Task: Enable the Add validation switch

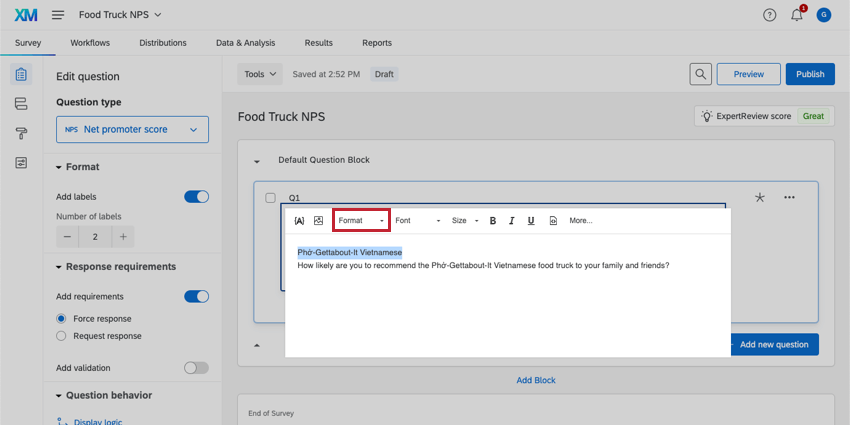Action: click(196, 368)
